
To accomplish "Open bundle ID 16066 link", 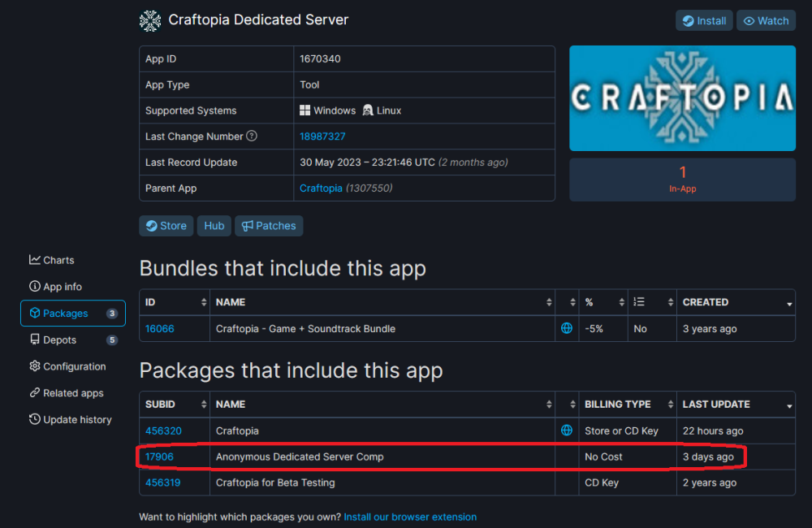I will 159,328.
